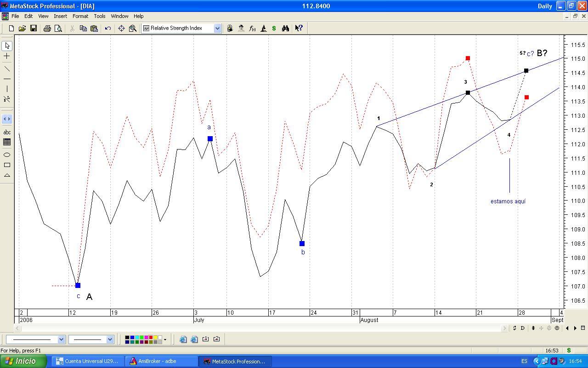The height and width of the screenshot is (368, 588).
Task: Select the trendline by angle tool
Action: coord(7,99)
